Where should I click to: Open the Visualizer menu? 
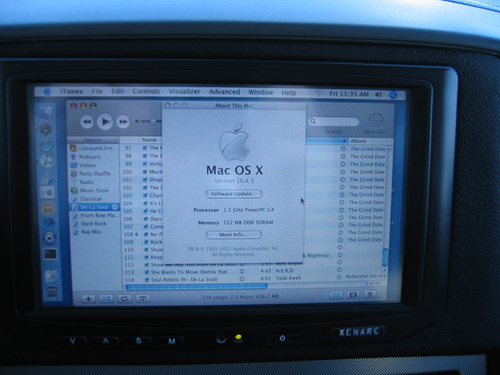click(x=184, y=91)
